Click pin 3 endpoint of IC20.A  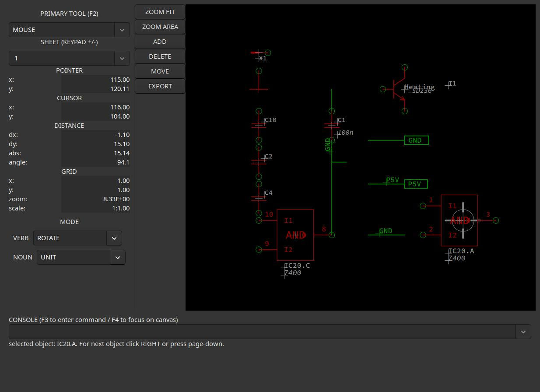pyautogui.click(x=495, y=220)
